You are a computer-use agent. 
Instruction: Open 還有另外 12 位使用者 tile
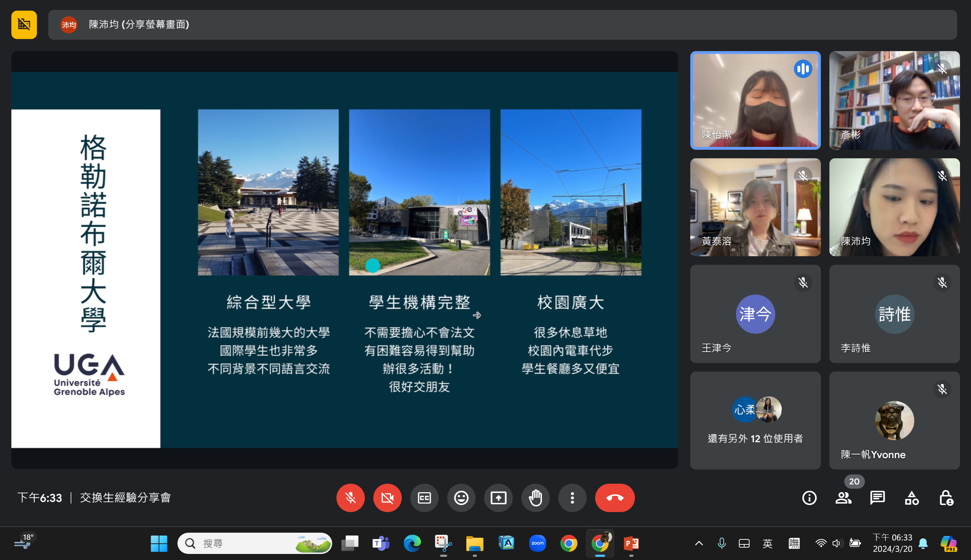point(755,420)
